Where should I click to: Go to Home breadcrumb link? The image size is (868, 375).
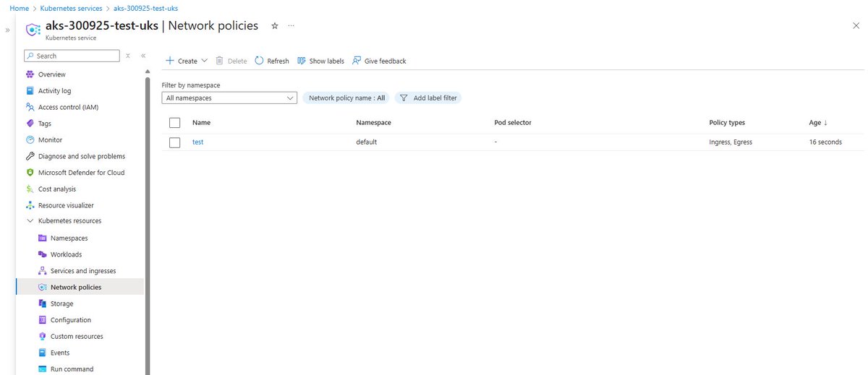18,8
